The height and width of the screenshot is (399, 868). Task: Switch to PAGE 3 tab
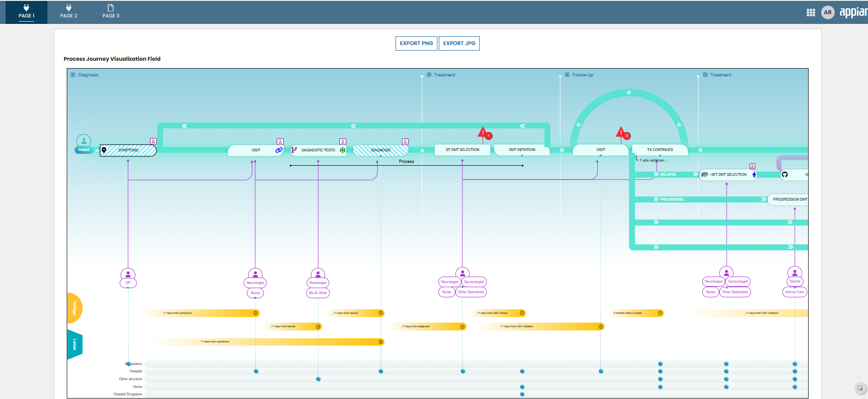(x=111, y=12)
